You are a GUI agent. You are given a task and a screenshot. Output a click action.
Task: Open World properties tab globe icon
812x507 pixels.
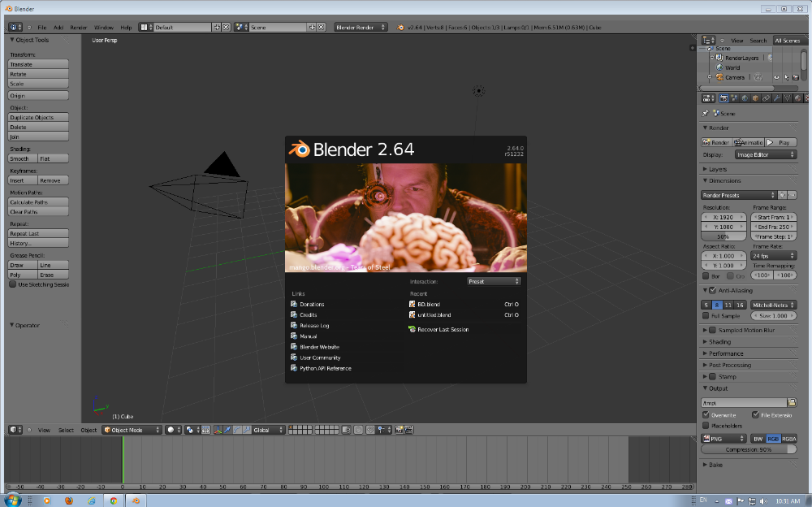745,98
